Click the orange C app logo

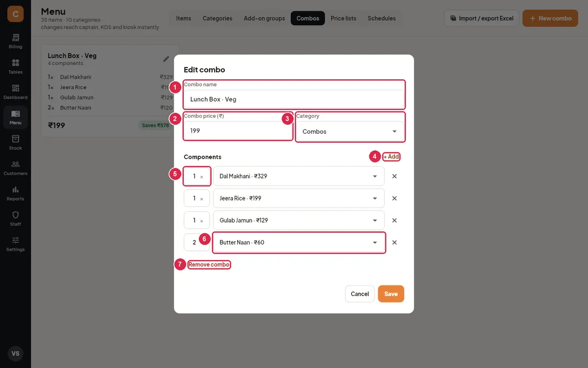[16, 14]
